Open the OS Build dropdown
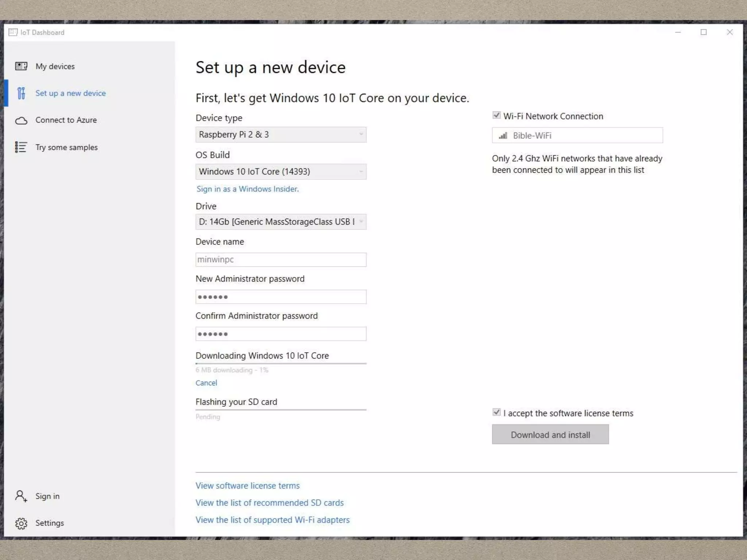This screenshot has height=560, width=747. pos(280,172)
